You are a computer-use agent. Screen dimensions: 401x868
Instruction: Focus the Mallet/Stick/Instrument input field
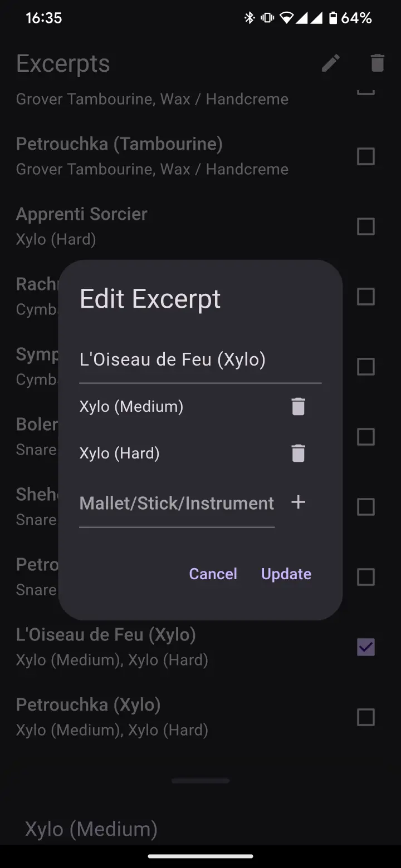coord(177,504)
